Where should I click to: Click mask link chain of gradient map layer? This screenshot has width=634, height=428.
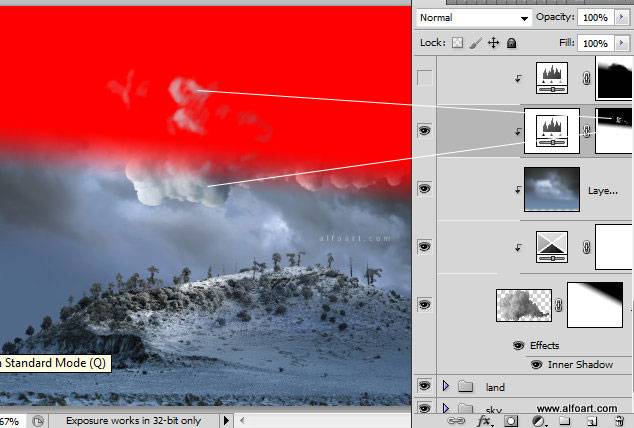tap(586, 247)
